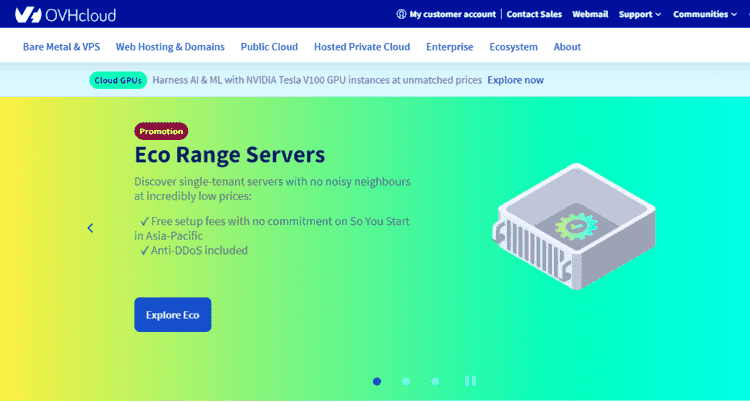Pause the carousel slideshow
This screenshot has height=402, width=750.
pyautogui.click(x=470, y=381)
